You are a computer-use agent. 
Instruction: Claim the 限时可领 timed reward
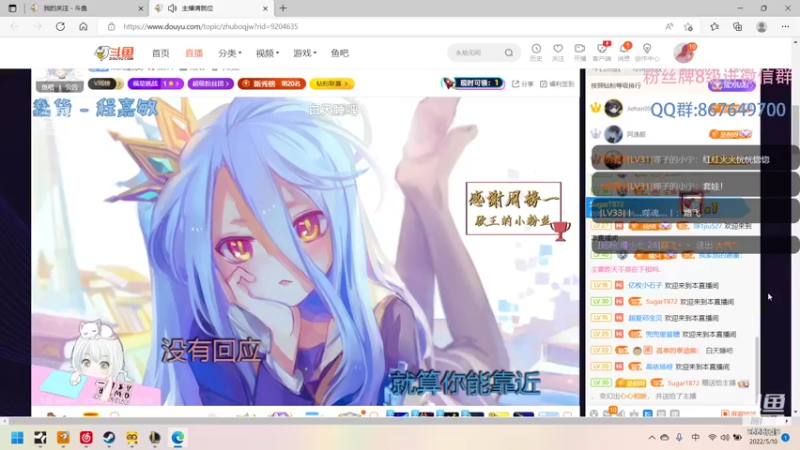(x=473, y=83)
